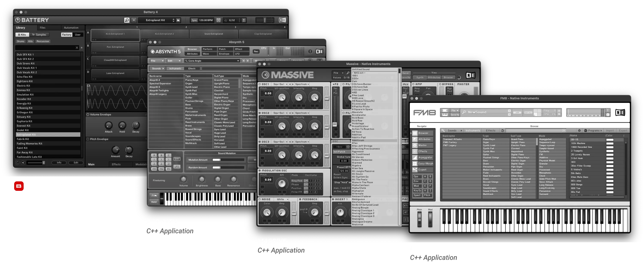Click FM8 browser reset arrow icon
Image resolution: width=644 pixels, height=262 pixels.
[x=503, y=131]
